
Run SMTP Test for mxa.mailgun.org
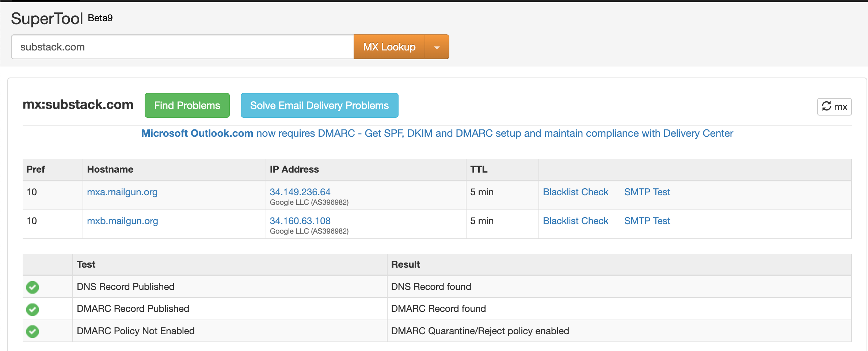coord(647,192)
